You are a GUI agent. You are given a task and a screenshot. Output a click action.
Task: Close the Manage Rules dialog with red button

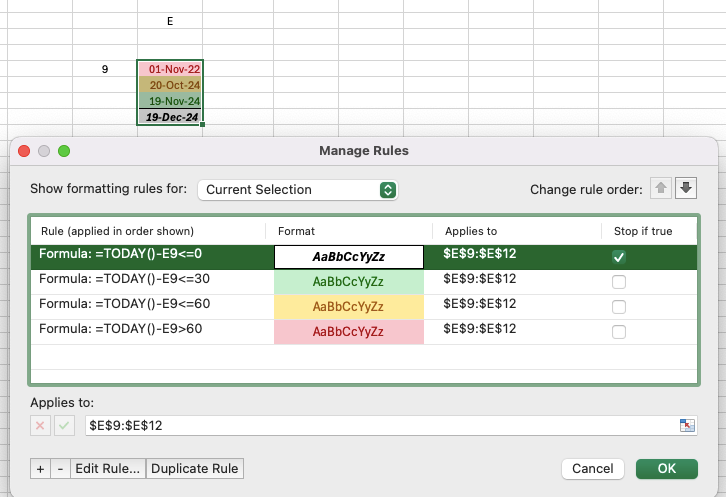(24, 151)
